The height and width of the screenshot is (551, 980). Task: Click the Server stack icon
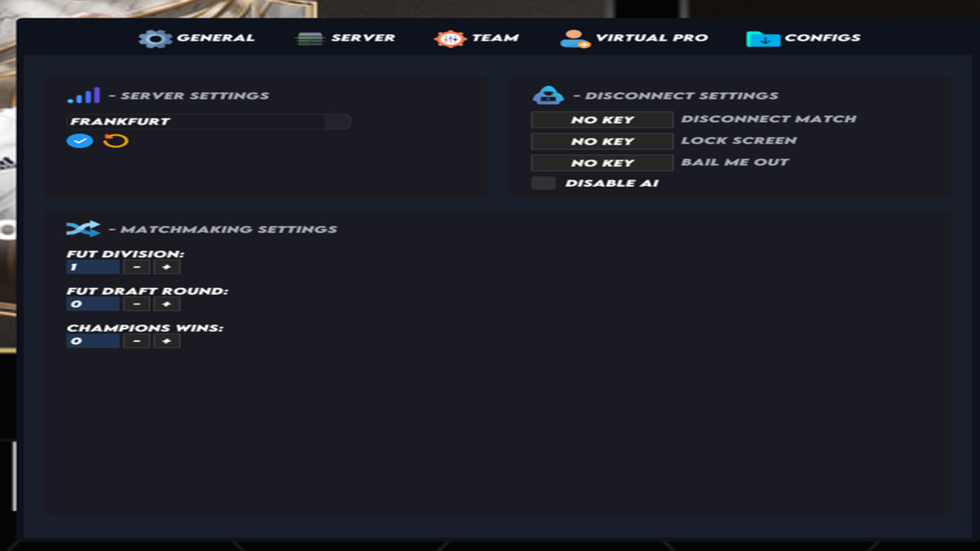310,38
